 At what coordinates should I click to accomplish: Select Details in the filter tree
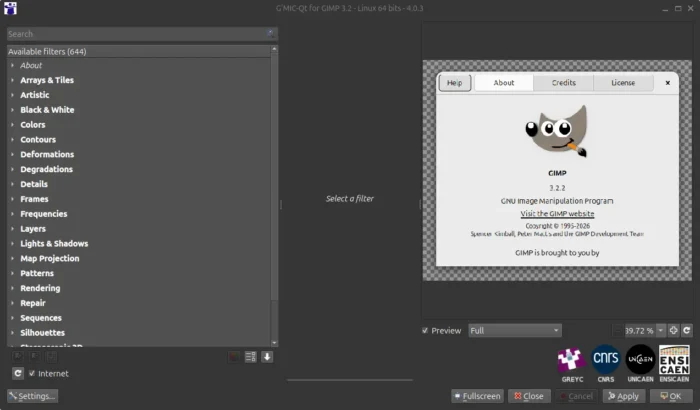[34, 184]
